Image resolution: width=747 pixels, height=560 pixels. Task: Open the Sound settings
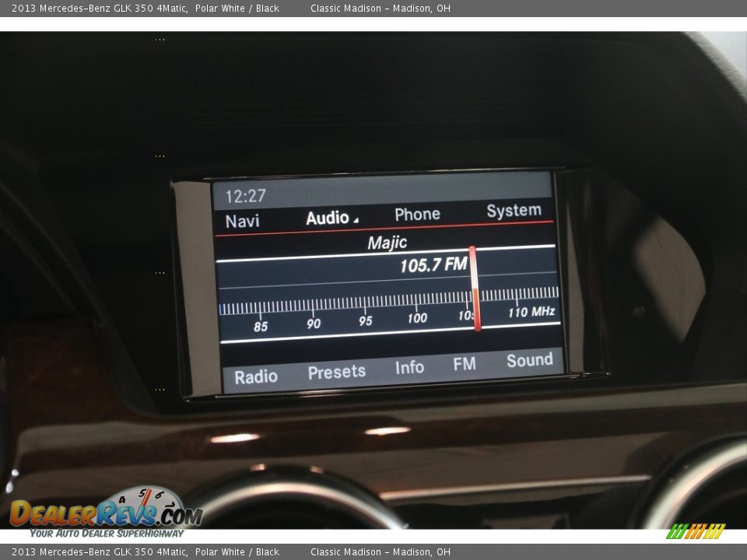click(530, 360)
